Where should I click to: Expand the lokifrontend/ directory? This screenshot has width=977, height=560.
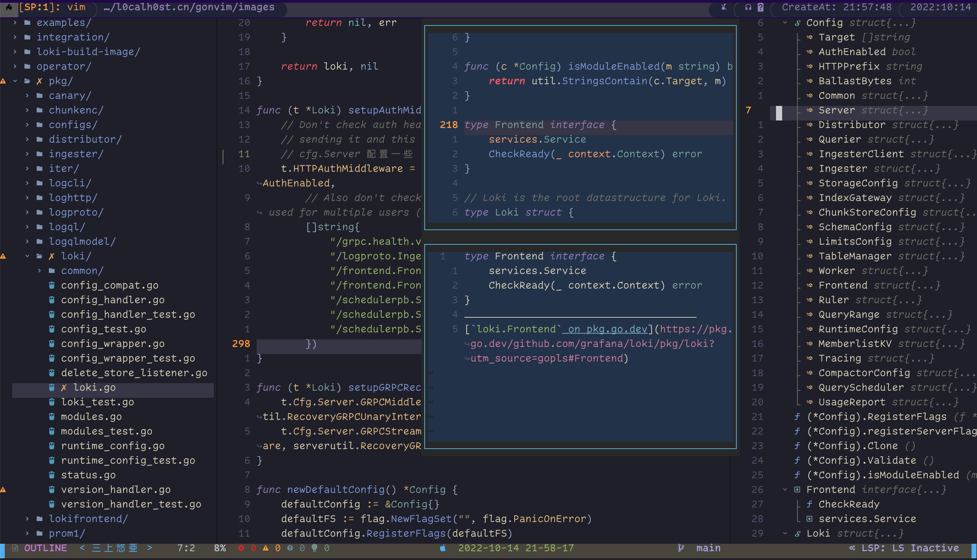click(x=27, y=519)
